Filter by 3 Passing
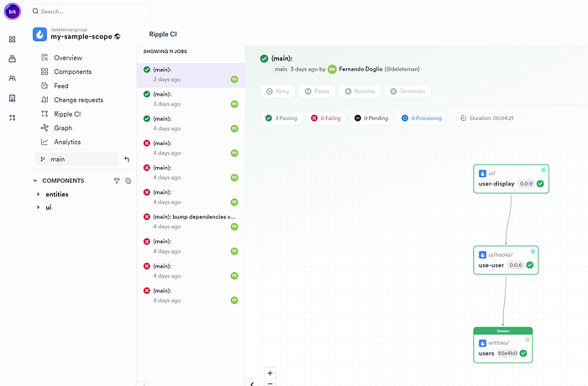588x386 pixels. 281,118
